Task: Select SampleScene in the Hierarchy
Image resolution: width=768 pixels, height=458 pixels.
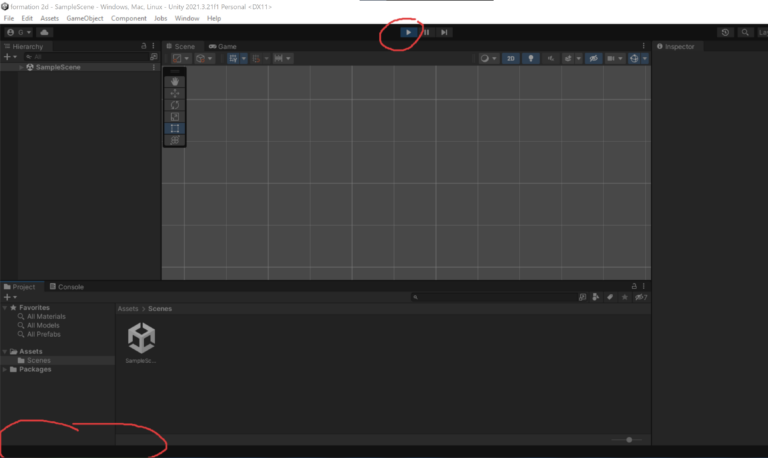Action: coord(58,67)
